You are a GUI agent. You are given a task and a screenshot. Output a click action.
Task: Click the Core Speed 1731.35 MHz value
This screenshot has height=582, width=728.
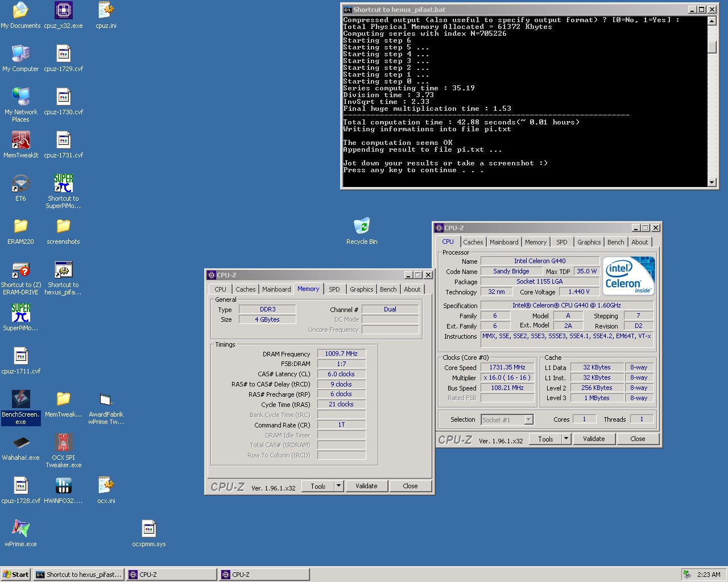point(507,367)
